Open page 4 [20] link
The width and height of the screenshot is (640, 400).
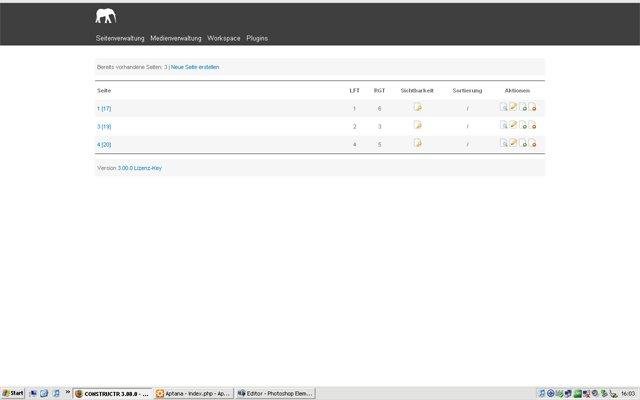click(x=104, y=144)
